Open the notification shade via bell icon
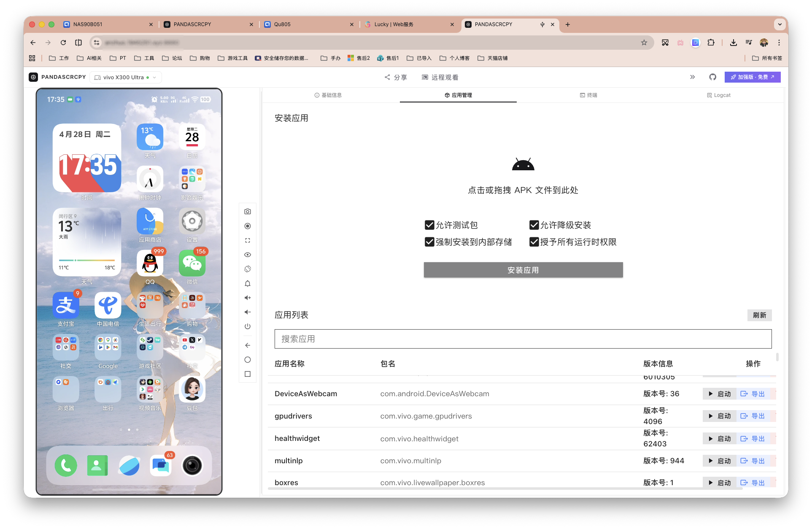Viewport: 812px width, 529px height. coord(247,283)
